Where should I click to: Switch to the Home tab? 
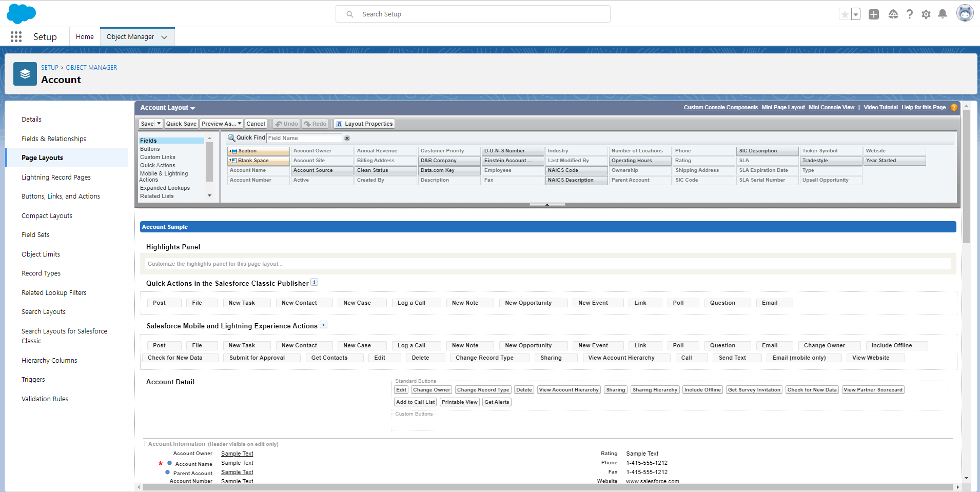point(85,37)
